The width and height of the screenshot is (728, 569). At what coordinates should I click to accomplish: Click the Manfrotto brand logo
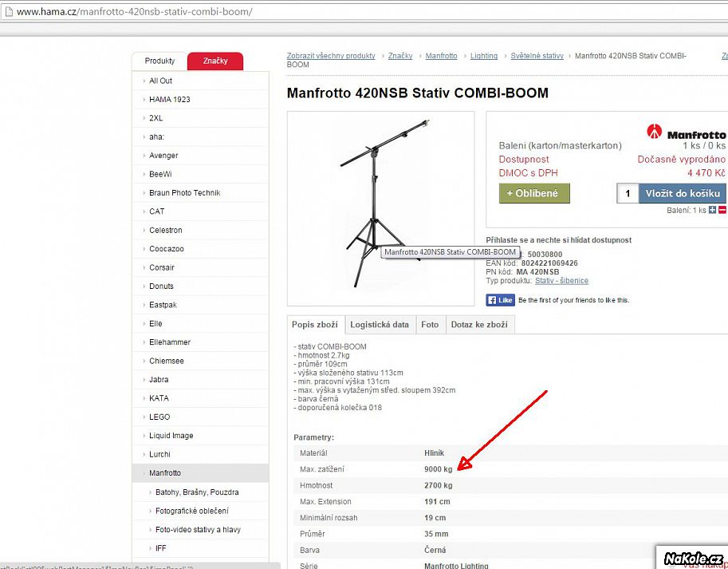click(687, 132)
